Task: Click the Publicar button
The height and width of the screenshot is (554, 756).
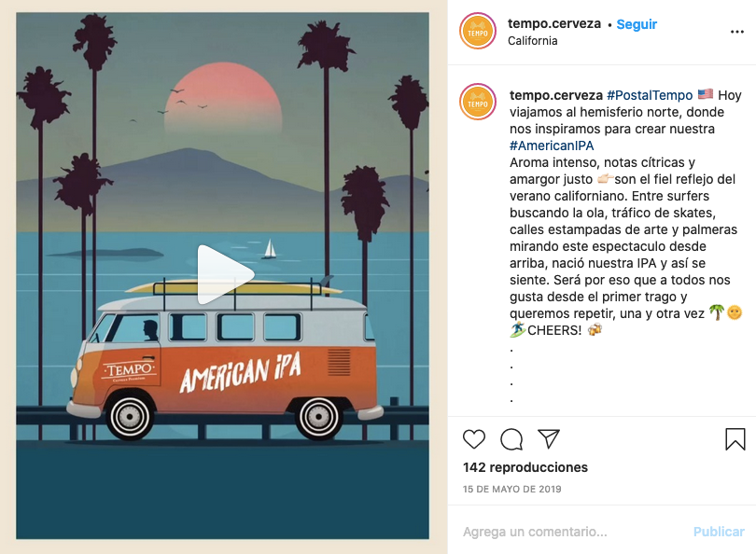Action: point(719,532)
